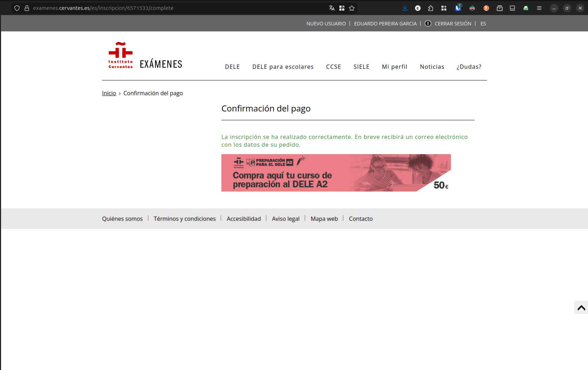Click the Inicio breadcrumb link
The height and width of the screenshot is (370, 588).
click(109, 93)
